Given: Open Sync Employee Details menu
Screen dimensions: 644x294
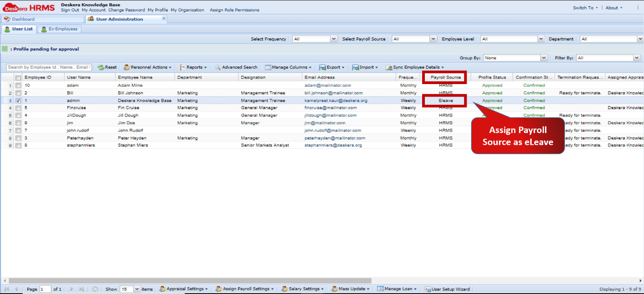Looking at the screenshot, I should (x=414, y=67).
